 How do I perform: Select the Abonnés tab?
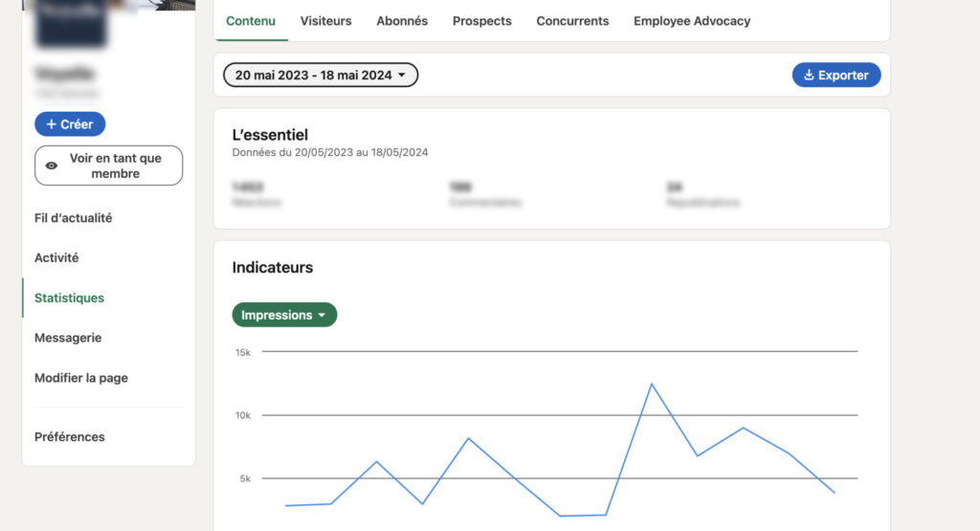402,21
